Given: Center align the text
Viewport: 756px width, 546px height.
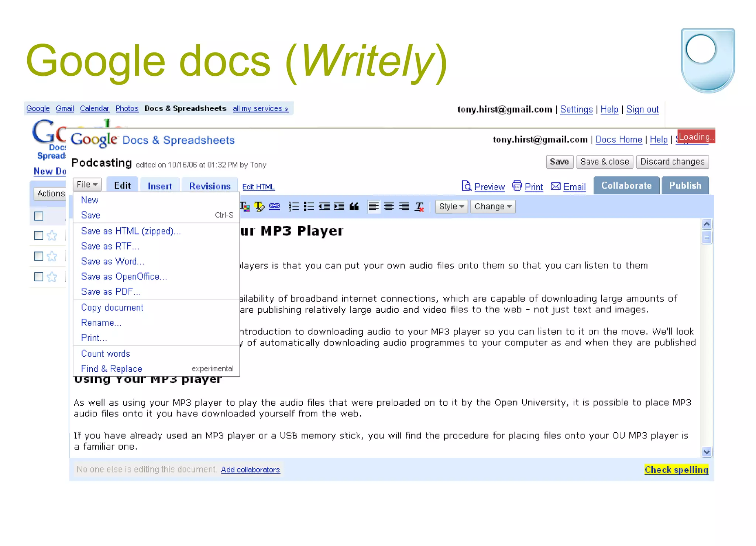Looking at the screenshot, I should click(x=389, y=207).
